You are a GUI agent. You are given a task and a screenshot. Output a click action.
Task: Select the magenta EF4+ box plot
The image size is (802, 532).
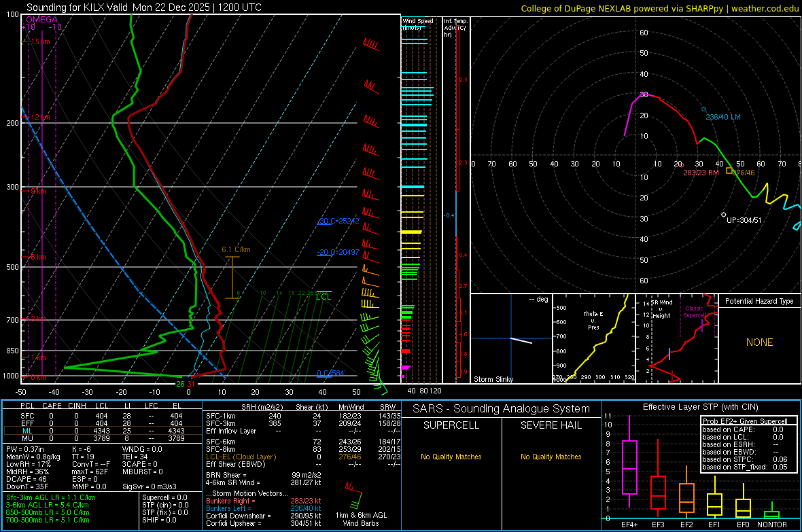pos(629,461)
